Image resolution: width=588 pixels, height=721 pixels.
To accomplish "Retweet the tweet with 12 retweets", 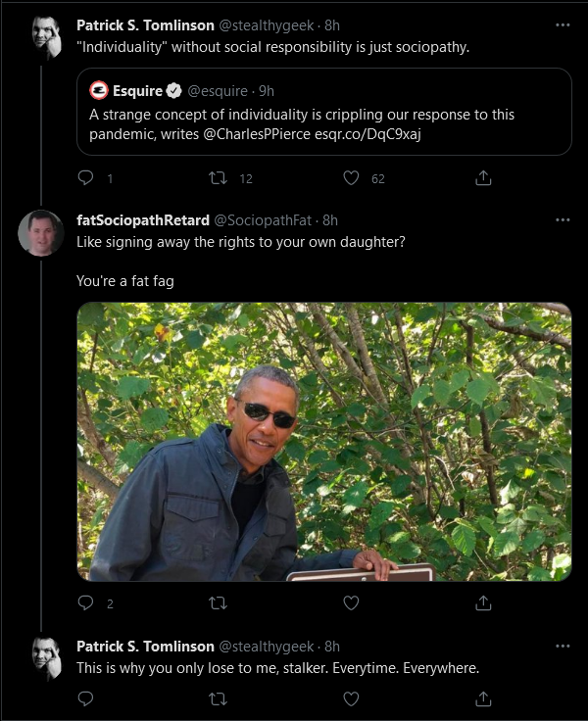I will [x=219, y=178].
